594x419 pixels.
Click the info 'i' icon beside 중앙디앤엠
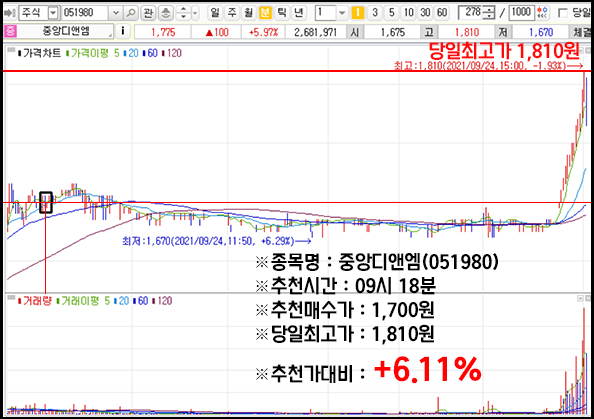click(x=122, y=31)
